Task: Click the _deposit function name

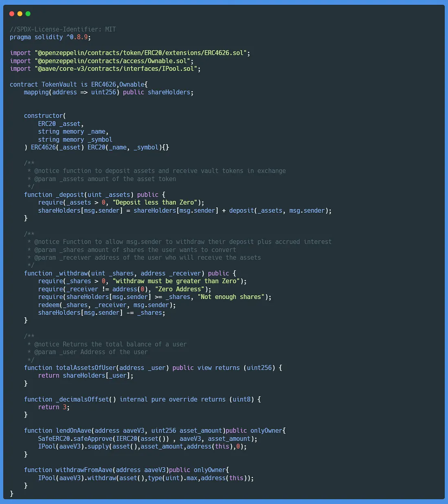Action: (70, 195)
